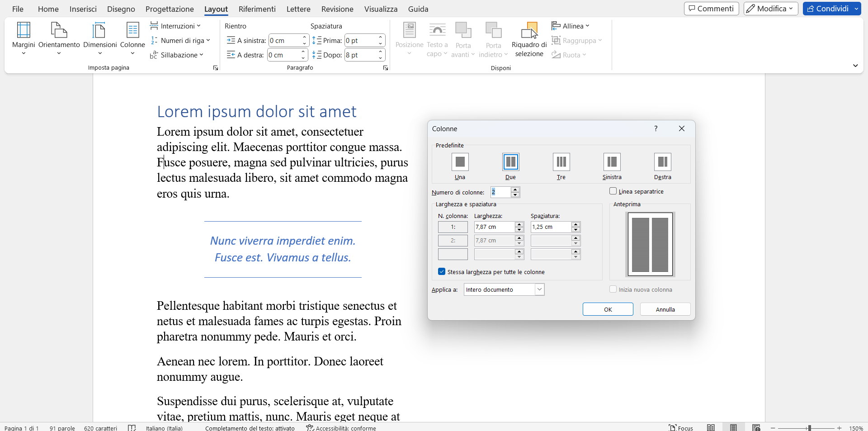The height and width of the screenshot is (431, 868).
Task: Choose the Sinistra column preset
Action: [x=612, y=162]
